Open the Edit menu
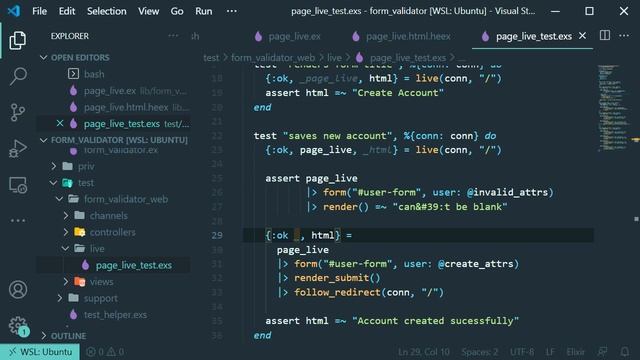 tap(67, 11)
